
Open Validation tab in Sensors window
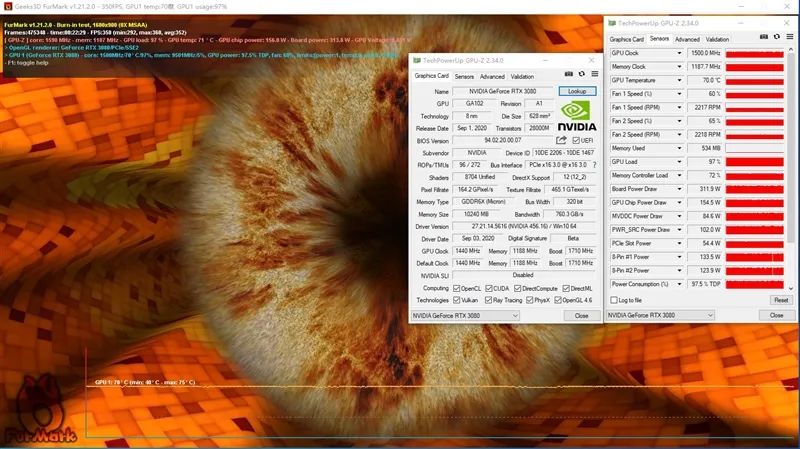[717, 39]
